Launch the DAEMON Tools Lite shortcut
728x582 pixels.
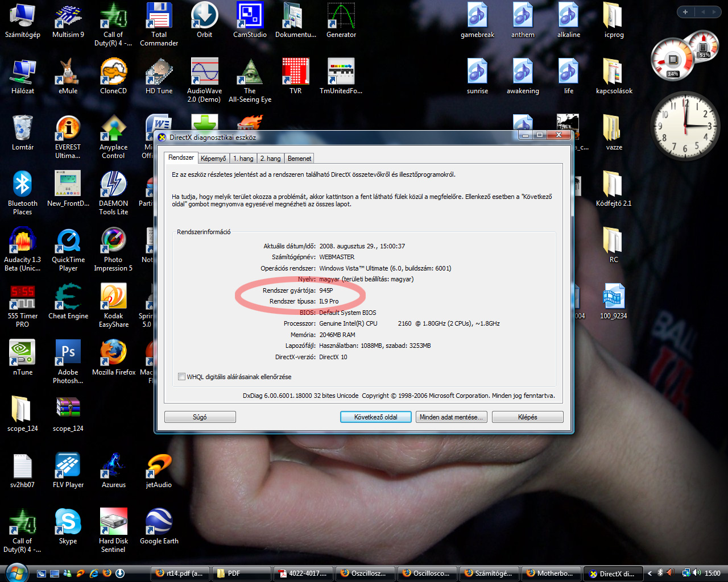pos(114,193)
